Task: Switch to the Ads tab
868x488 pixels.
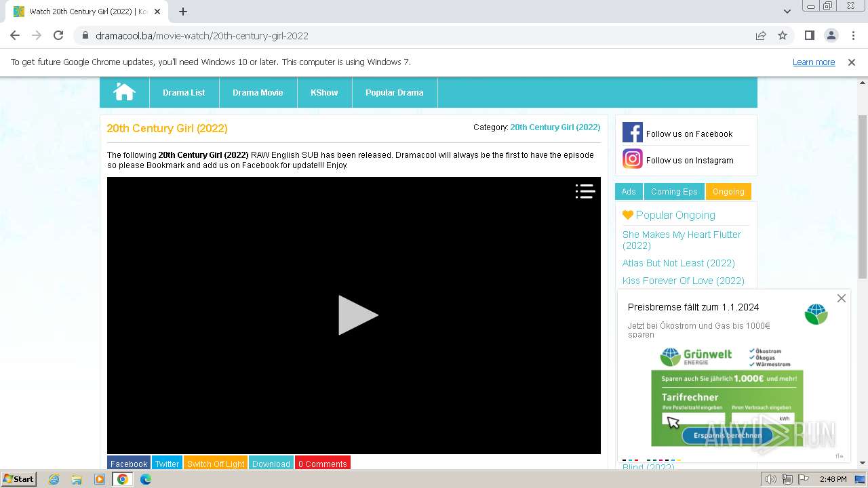Action: [629, 192]
